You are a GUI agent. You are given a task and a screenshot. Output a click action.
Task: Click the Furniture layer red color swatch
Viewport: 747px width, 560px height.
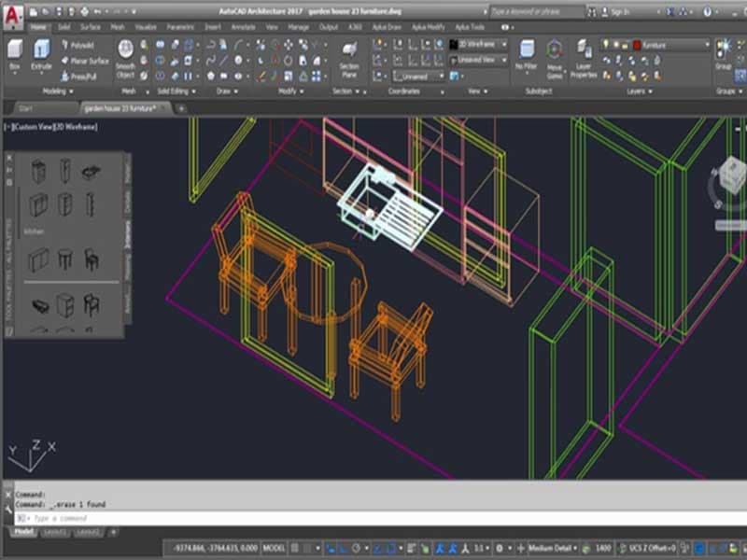[x=637, y=44]
